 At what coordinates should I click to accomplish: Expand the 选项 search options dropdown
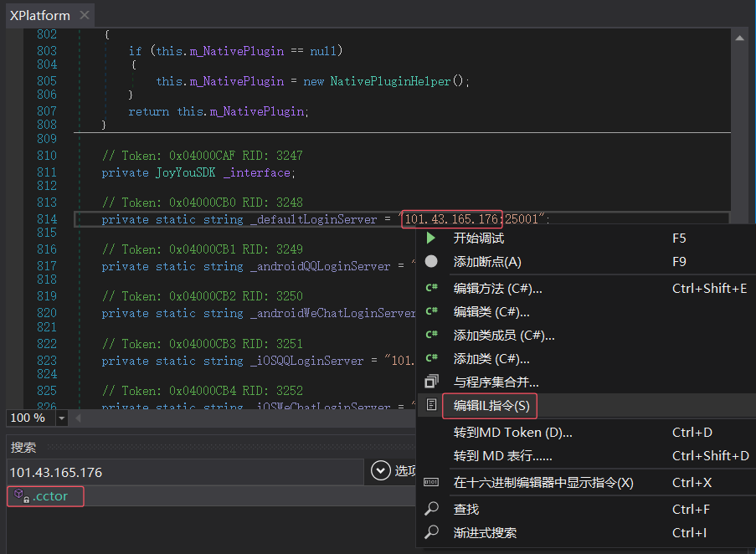coord(382,472)
